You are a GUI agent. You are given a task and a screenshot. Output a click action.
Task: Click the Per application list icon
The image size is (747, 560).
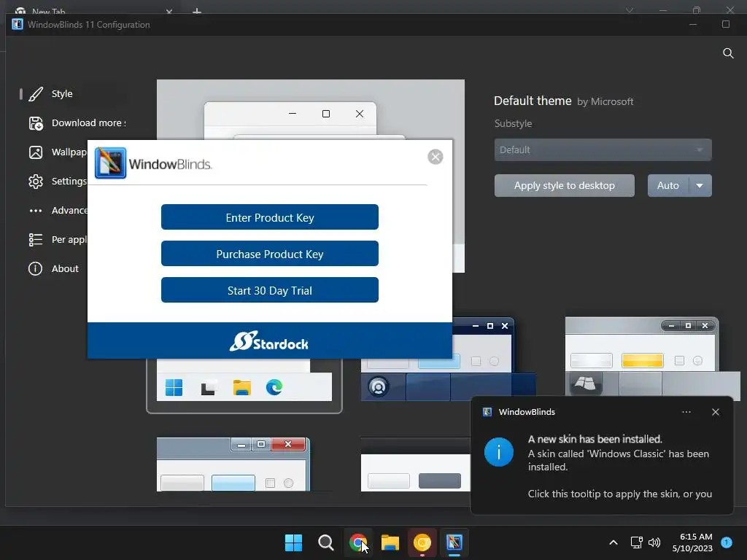coord(36,239)
